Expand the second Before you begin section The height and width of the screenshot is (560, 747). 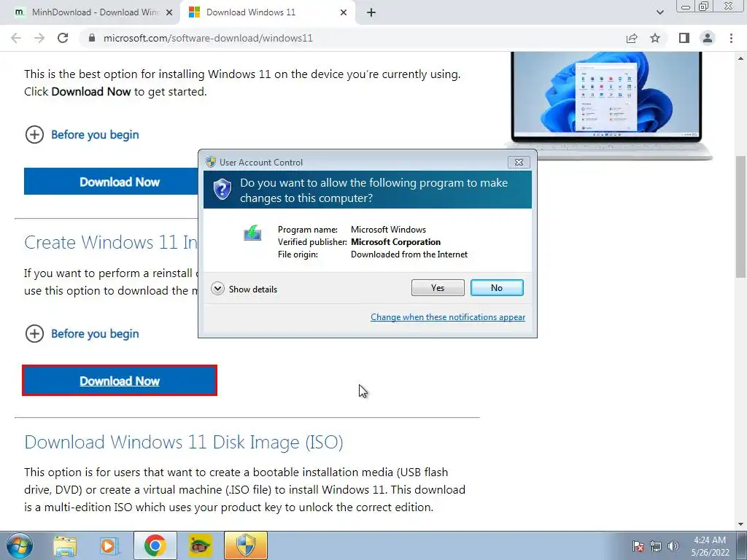pyautogui.click(x=82, y=334)
